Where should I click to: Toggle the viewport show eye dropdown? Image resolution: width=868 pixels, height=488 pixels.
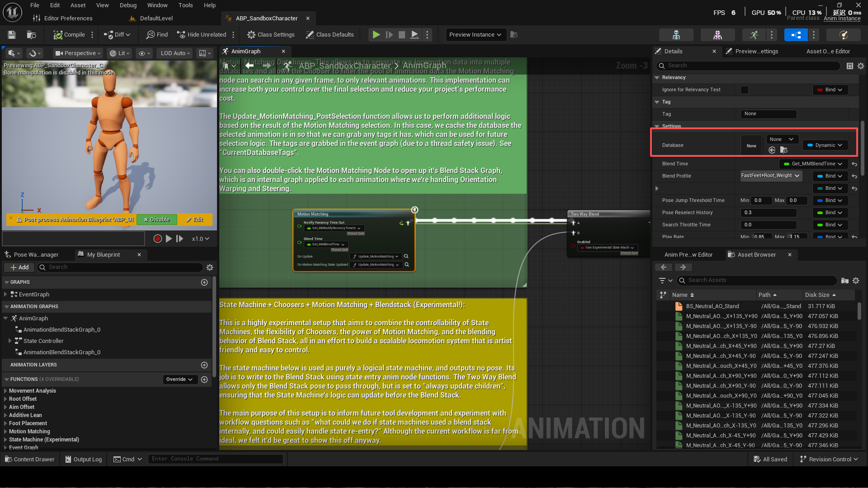click(x=144, y=53)
